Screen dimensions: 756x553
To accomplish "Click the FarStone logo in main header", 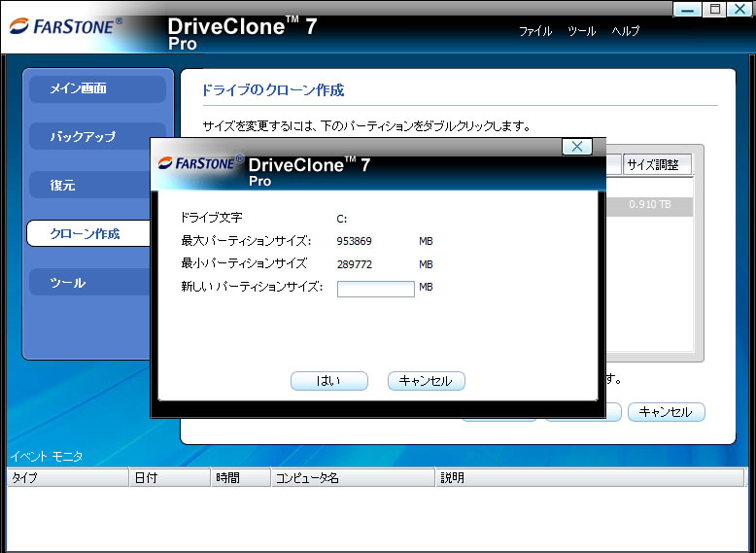I will (x=65, y=26).
